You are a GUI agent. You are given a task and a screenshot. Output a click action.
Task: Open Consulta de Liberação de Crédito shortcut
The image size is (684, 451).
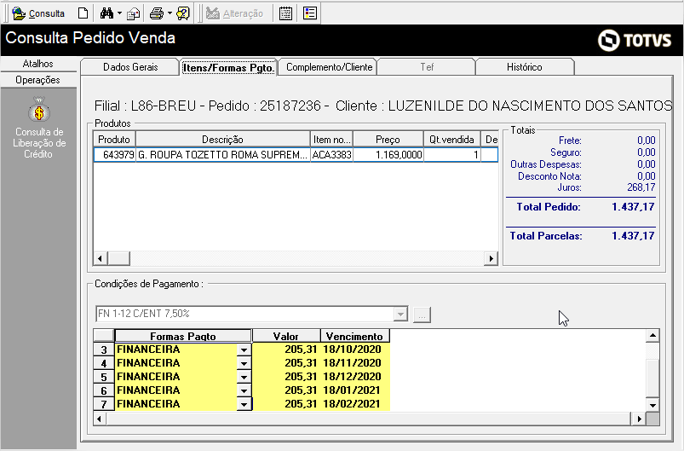pyautogui.click(x=39, y=128)
